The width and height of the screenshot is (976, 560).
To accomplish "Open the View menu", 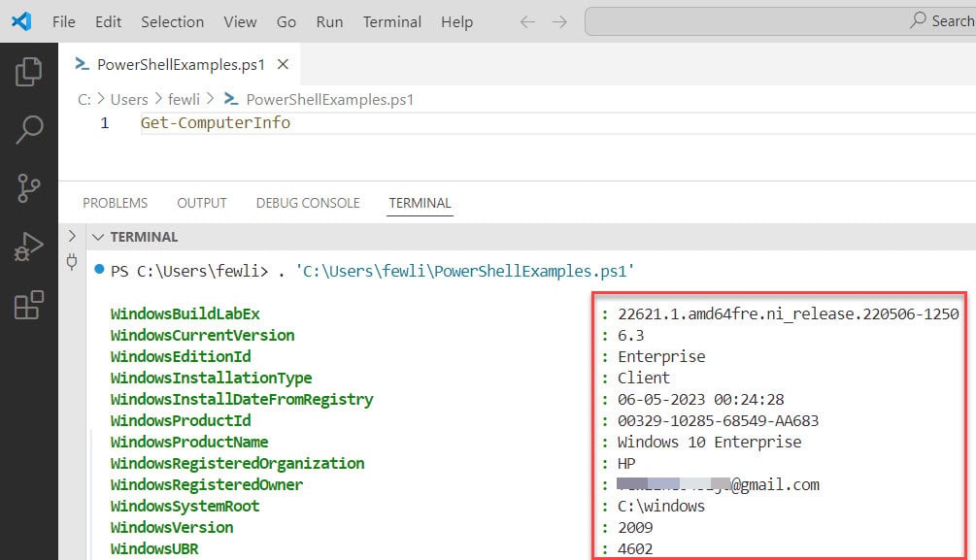I will 240,21.
